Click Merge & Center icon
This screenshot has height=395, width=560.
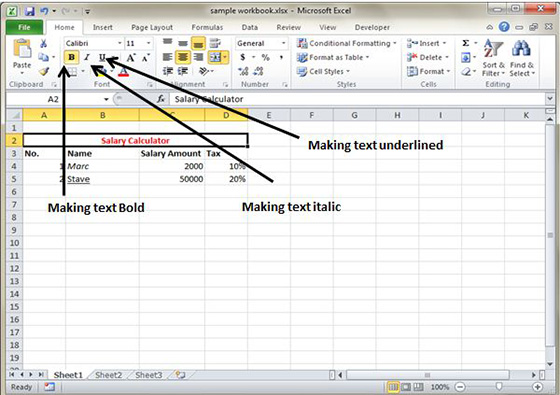[215, 57]
